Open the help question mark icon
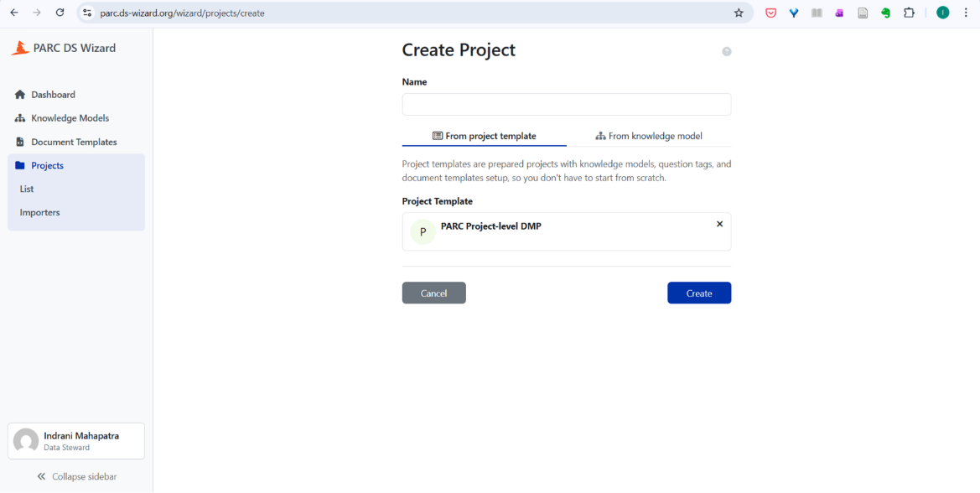Screen dimensions: 980x493 (726, 51)
